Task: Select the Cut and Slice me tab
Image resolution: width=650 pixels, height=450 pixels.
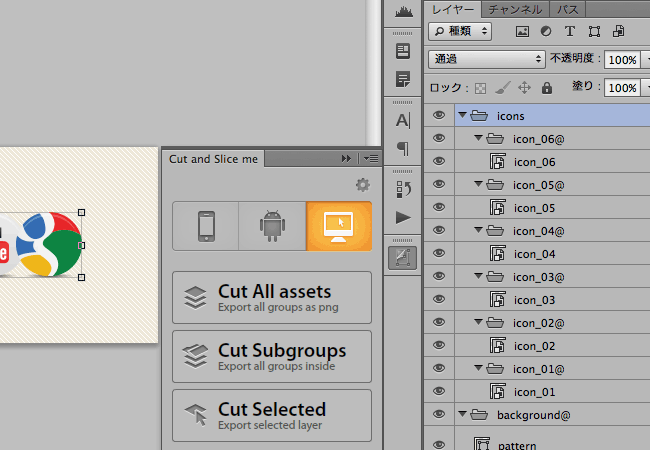Action: (x=213, y=159)
